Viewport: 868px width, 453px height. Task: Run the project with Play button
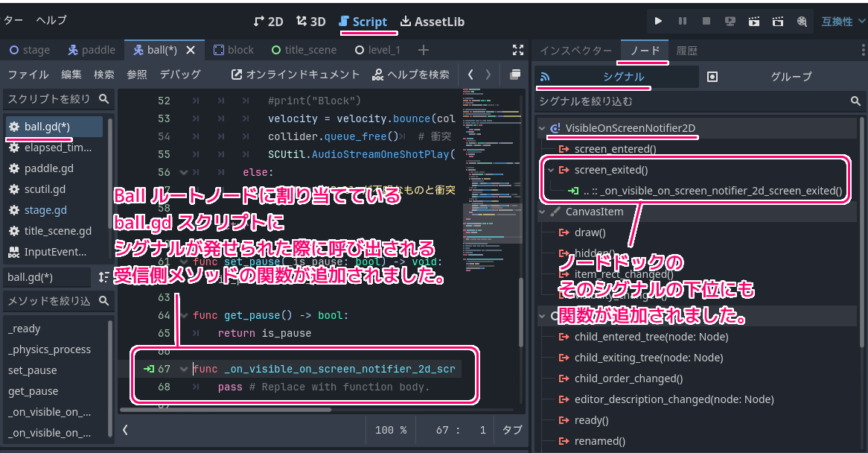pos(658,21)
